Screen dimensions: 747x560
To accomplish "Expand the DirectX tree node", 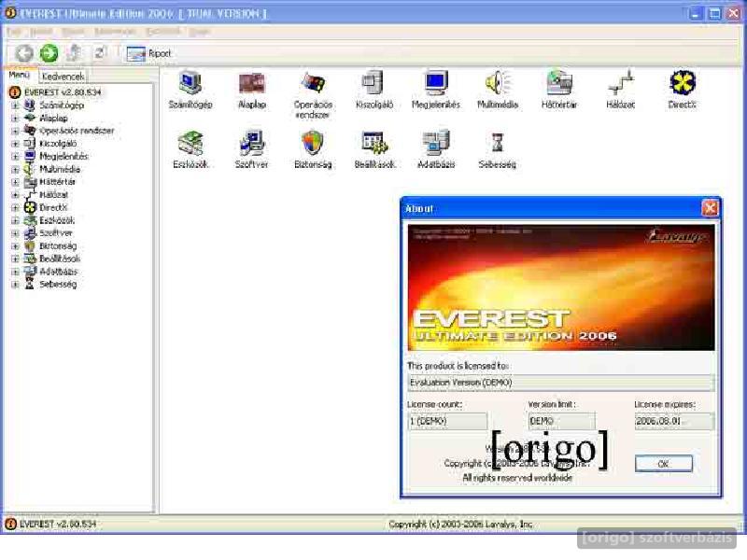I will point(15,207).
